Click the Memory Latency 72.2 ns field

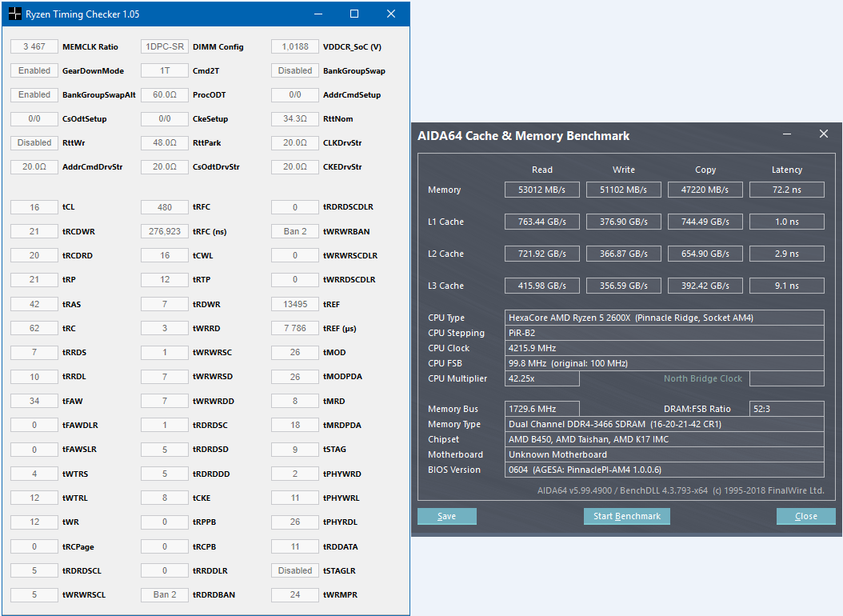(x=787, y=190)
